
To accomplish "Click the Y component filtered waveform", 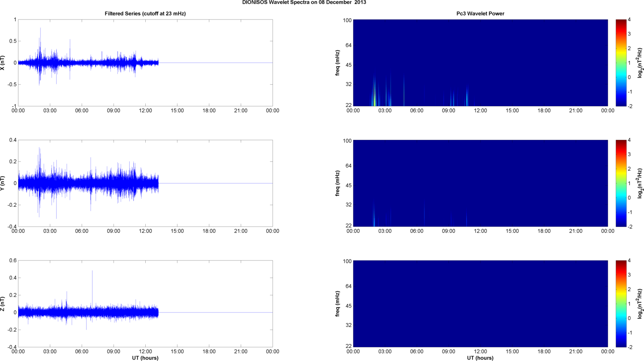I will [88, 183].
